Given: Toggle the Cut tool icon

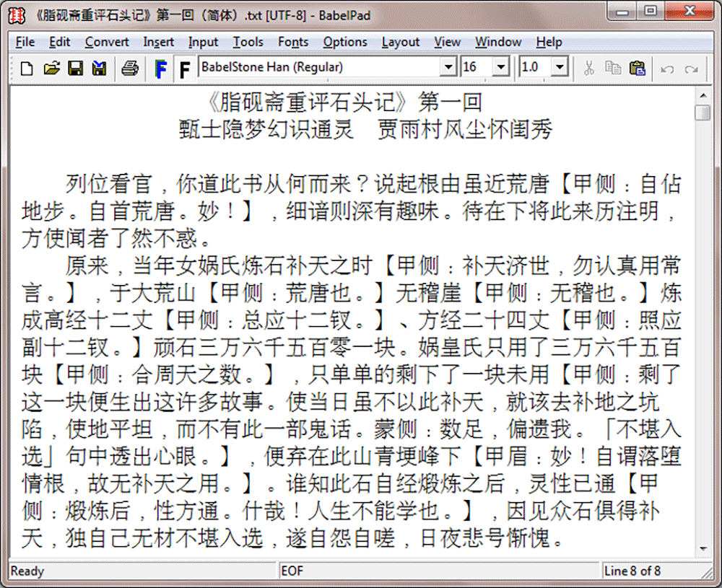Looking at the screenshot, I should click(x=588, y=67).
